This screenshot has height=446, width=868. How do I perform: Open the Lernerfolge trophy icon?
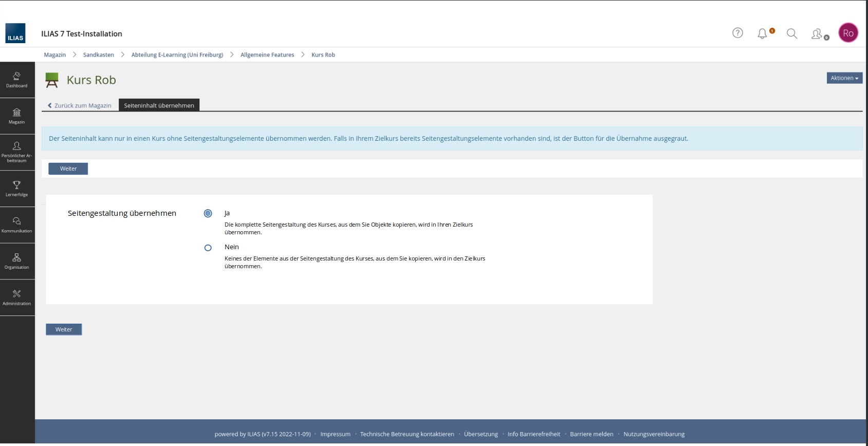(17, 189)
